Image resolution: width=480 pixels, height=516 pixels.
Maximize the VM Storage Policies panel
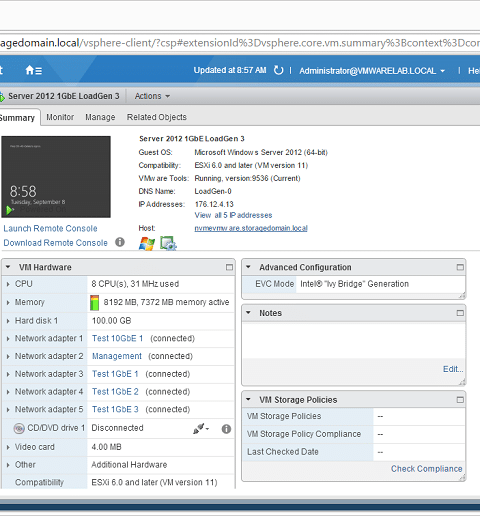coord(460,400)
